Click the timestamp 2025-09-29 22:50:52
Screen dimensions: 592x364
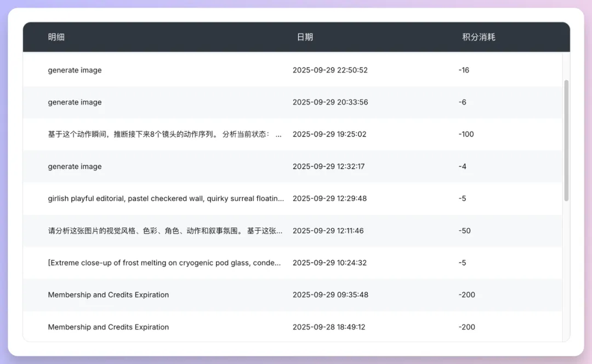coord(330,70)
